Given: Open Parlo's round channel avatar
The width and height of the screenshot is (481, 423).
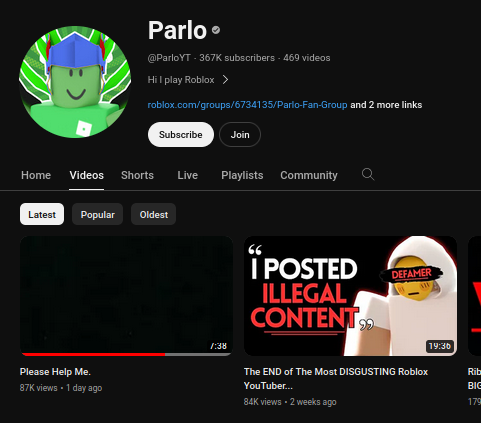Looking at the screenshot, I should pos(75,82).
